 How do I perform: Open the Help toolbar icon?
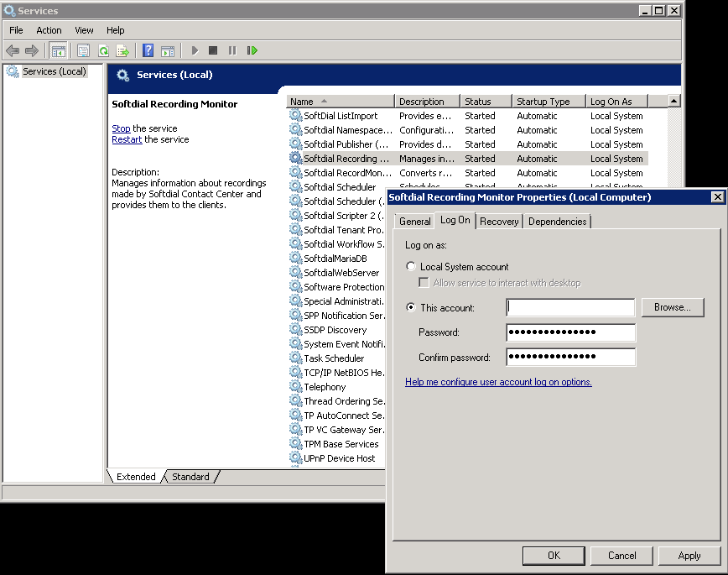pyautogui.click(x=148, y=50)
